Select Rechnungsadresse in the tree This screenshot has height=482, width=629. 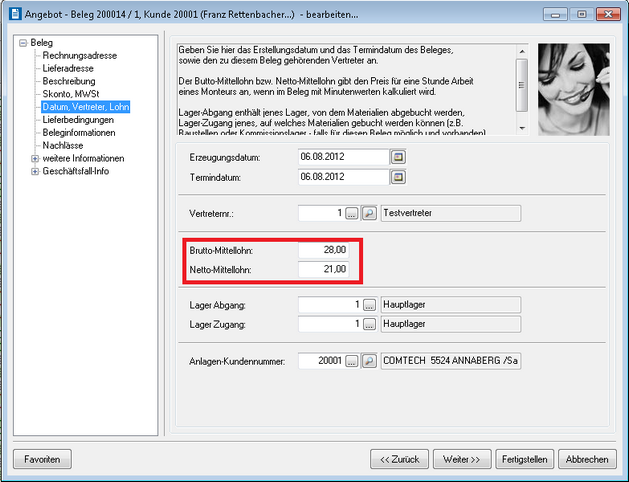point(76,56)
